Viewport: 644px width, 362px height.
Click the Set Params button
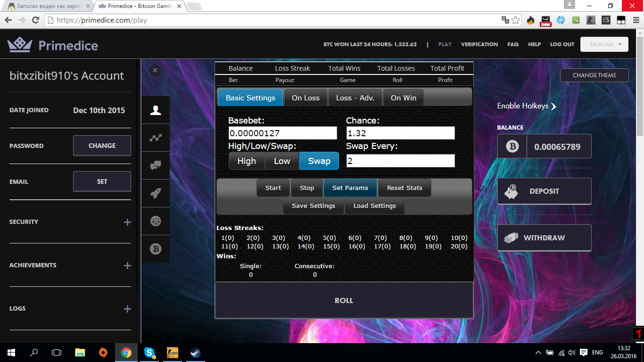[350, 188]
